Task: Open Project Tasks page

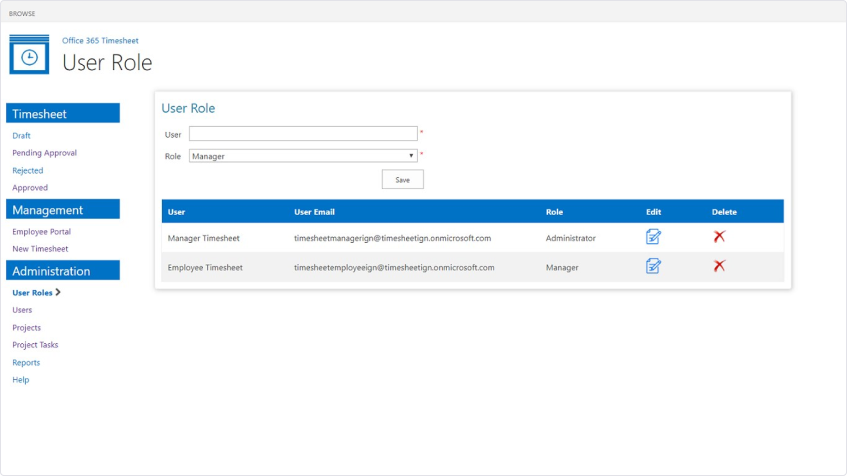Action: click(35, 345)
